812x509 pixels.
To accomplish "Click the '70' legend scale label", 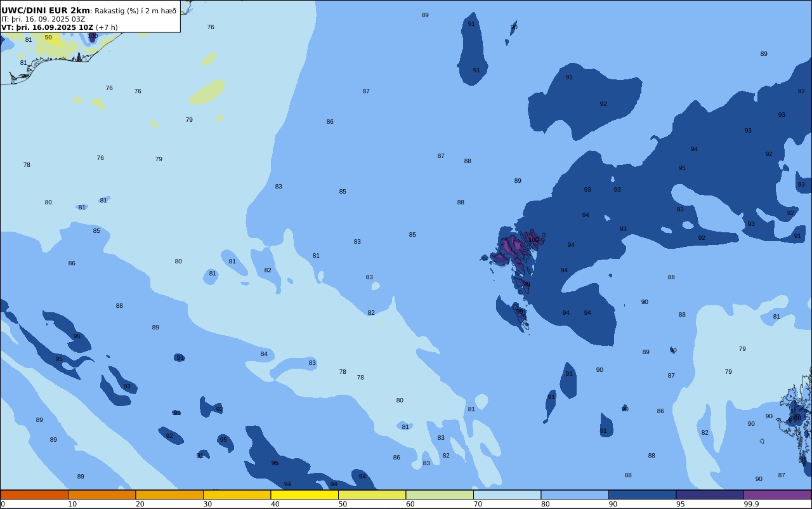I will 478,504.
